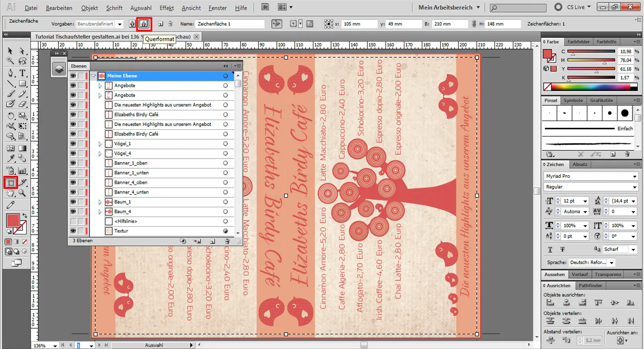Click the Querformat landscape orientation icon

(144, 24)
